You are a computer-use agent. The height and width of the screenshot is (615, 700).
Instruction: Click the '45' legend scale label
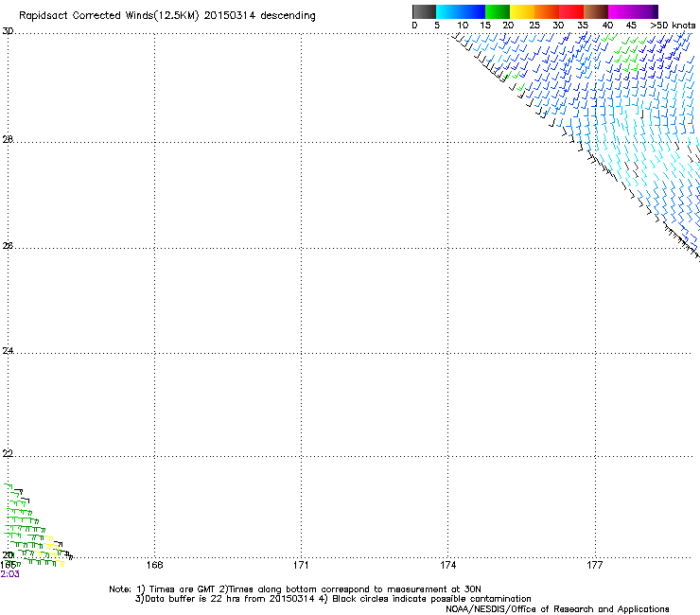pos(631,26)
